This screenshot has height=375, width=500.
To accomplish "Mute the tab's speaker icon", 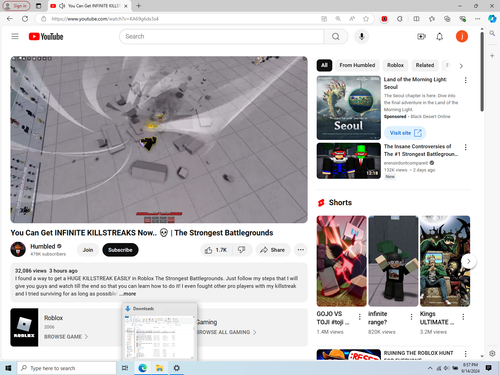I will point(62,6).
